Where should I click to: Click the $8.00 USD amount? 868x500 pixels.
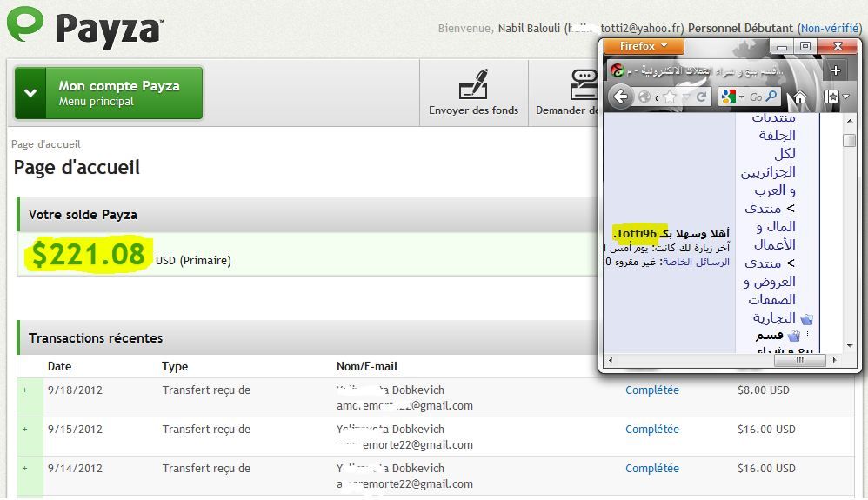pyautogui.click(x=764, y=390)
